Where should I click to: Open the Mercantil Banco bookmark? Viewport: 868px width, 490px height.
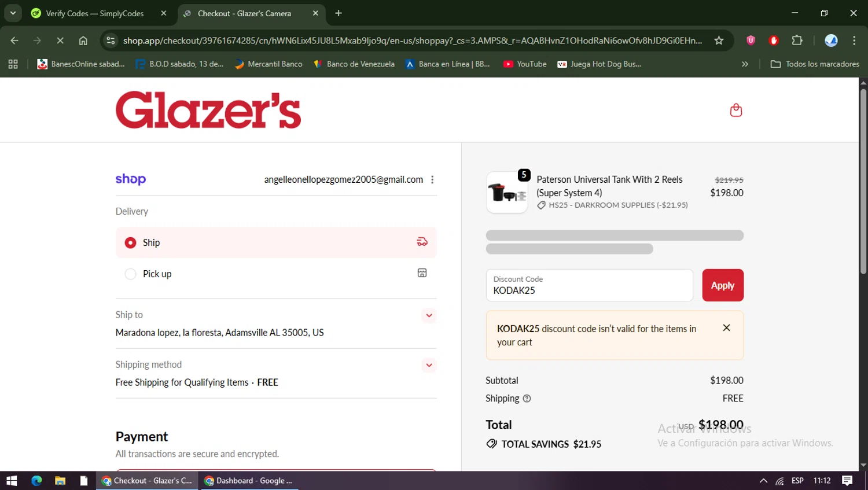click(x=269, y=64)
